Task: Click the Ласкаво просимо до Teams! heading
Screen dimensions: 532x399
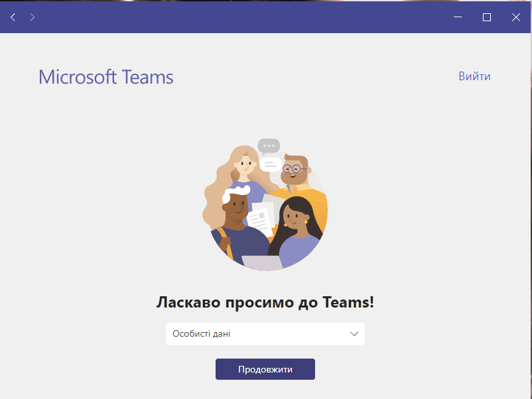Action: tap(265, 302)
